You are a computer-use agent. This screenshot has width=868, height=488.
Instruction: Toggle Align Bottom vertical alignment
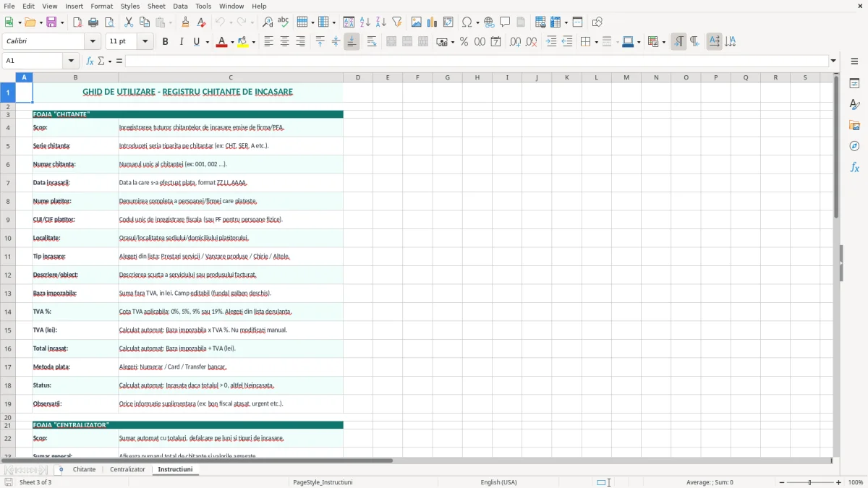pos(352,42)
